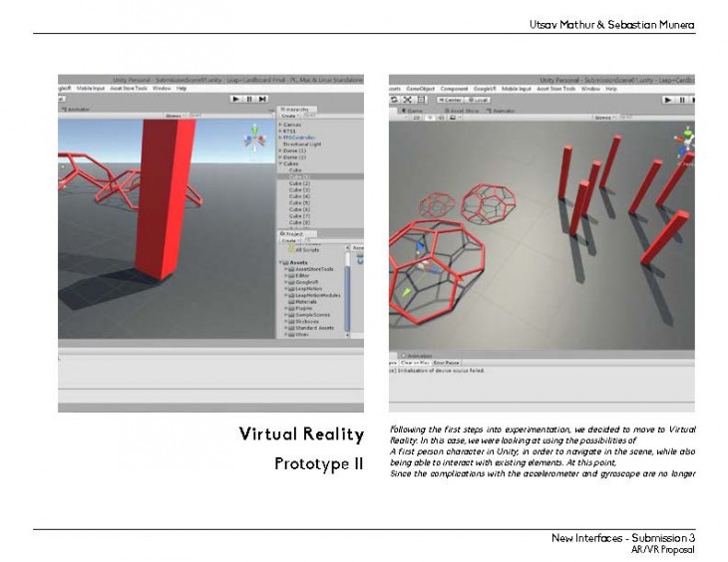The width and height of the screenshot is (728, 562).
Task: Toggle the Center pivot mode button
Action: [450, 100]
